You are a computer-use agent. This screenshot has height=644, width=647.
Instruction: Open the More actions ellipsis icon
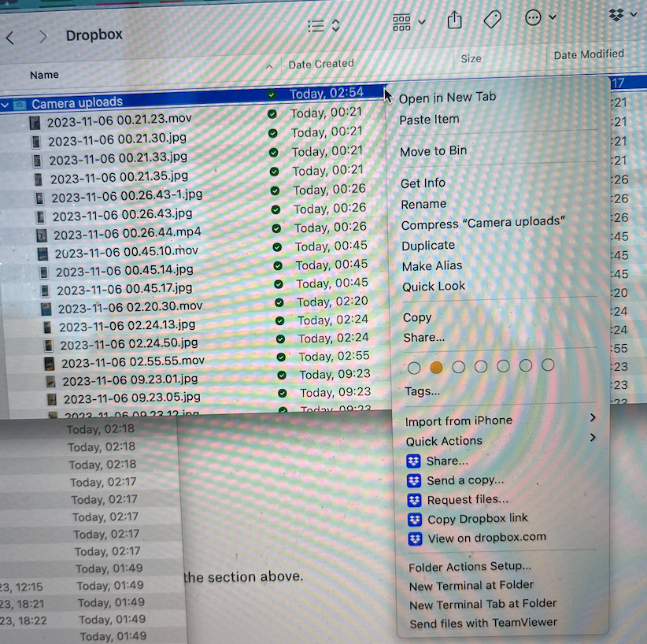pyautogui.click(x=533, y=18)
